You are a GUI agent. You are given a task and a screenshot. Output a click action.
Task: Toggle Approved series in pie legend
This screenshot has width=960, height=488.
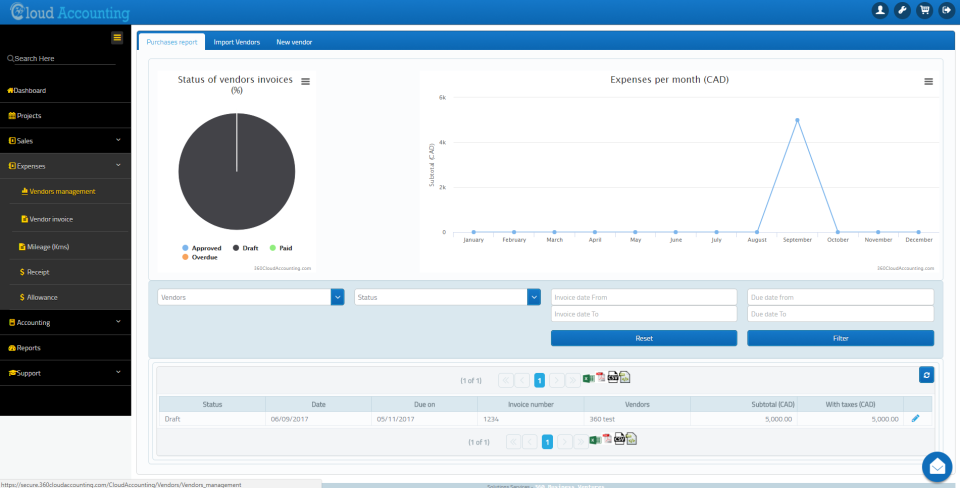click(x=201, y=248)
